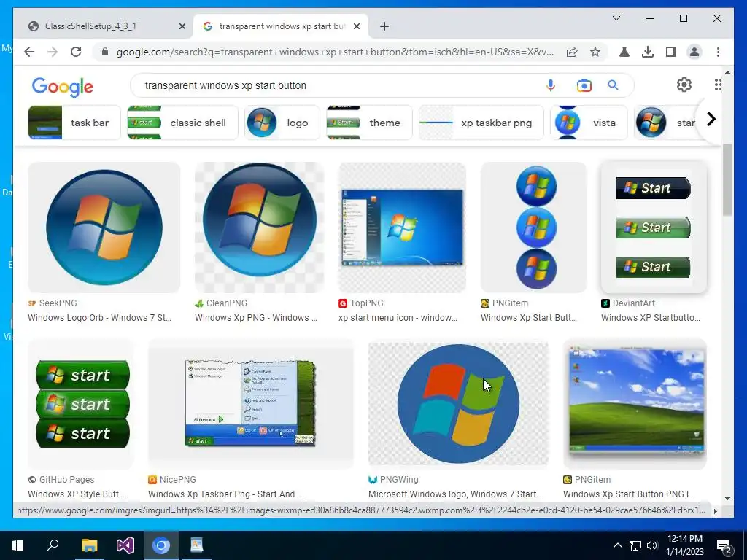The image size is (747, 560).
Task: Open PNGitem XP Bliss desktop thumbnail
Action: coord(635,404)
